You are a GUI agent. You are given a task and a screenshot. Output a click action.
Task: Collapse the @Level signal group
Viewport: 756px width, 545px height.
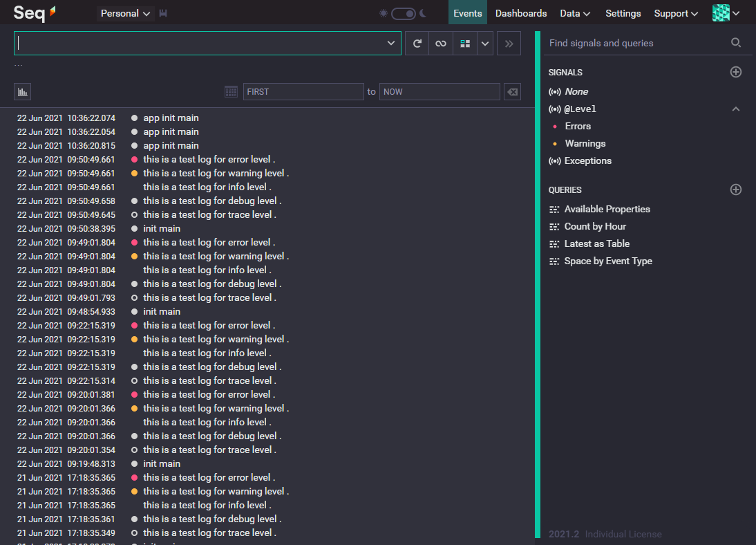(736, 109)
